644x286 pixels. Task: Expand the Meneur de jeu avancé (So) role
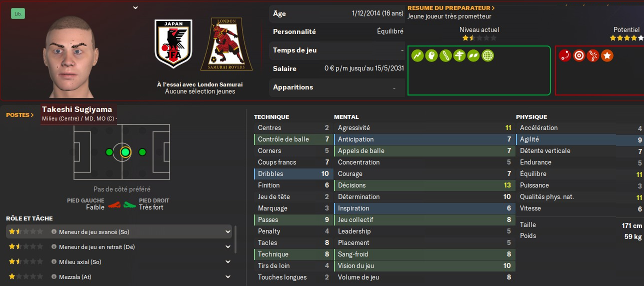tap(228, 232)
